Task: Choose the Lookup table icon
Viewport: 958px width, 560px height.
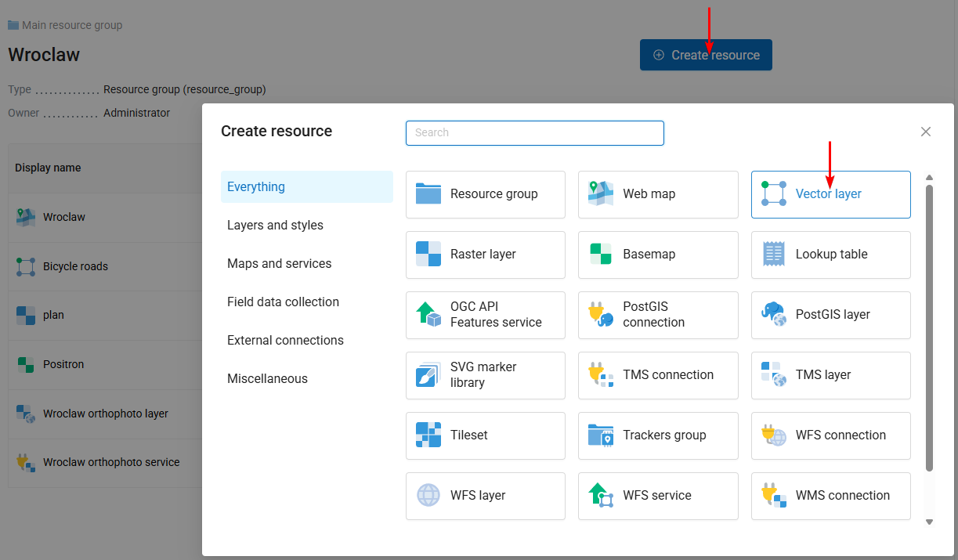Action: (773, 254)
